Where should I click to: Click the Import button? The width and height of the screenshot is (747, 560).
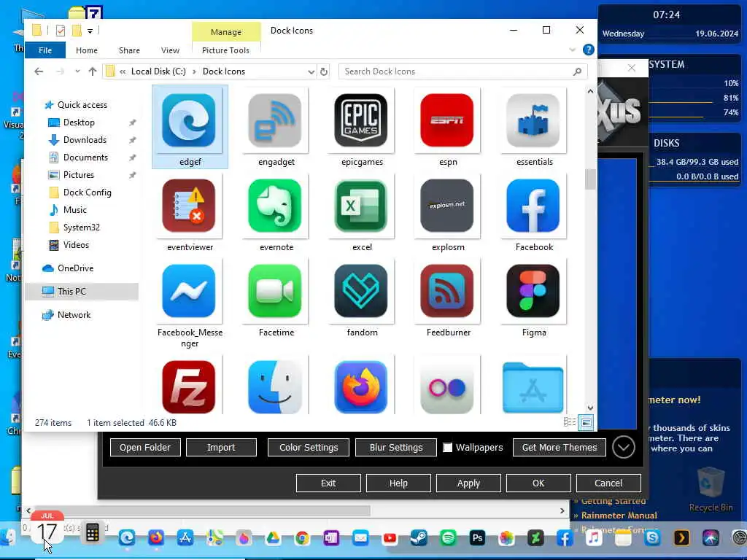pyautogui.click(x=221, y=448)
